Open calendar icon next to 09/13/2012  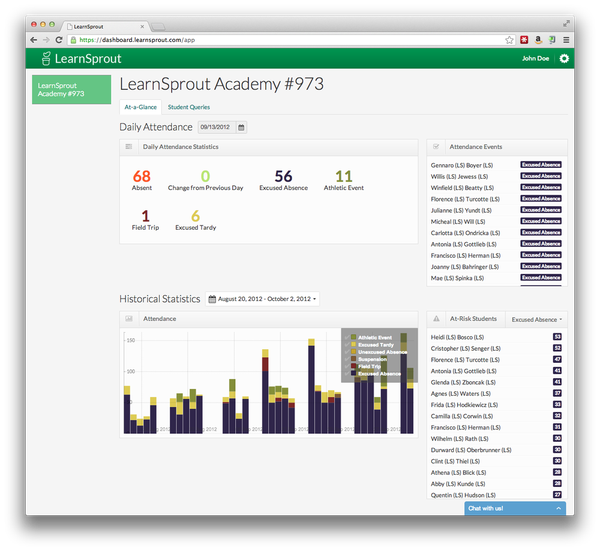(241, 127)
